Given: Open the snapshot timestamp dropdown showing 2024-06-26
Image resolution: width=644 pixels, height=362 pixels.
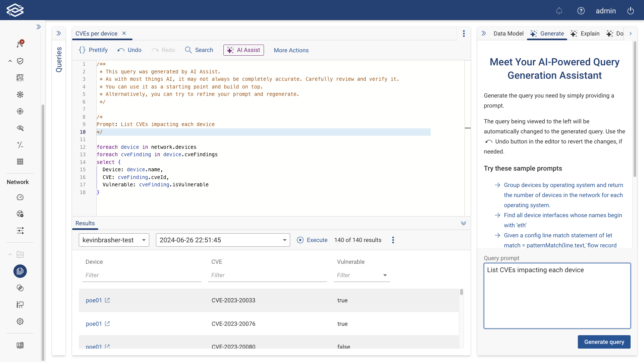Looking at the screenshot, I should (x=223, y=240).
